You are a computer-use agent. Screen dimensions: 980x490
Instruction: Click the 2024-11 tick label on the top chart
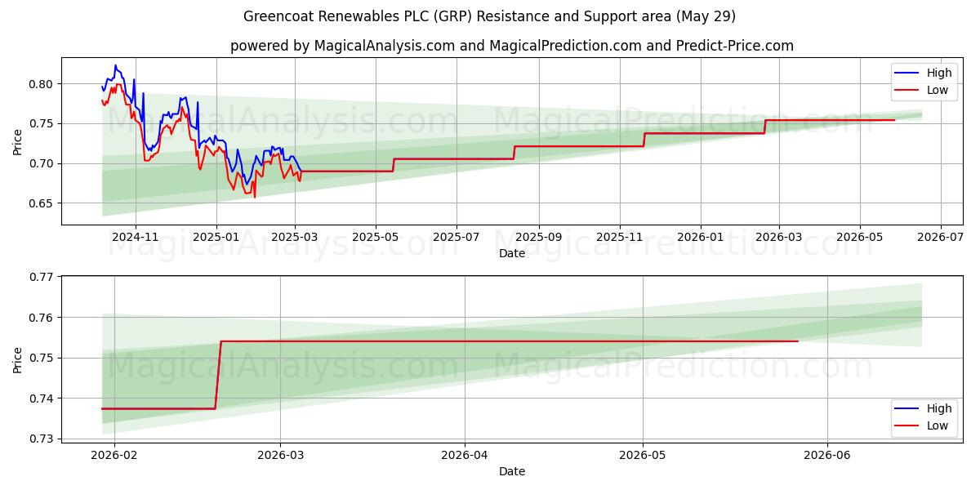(x=135, y=238)
